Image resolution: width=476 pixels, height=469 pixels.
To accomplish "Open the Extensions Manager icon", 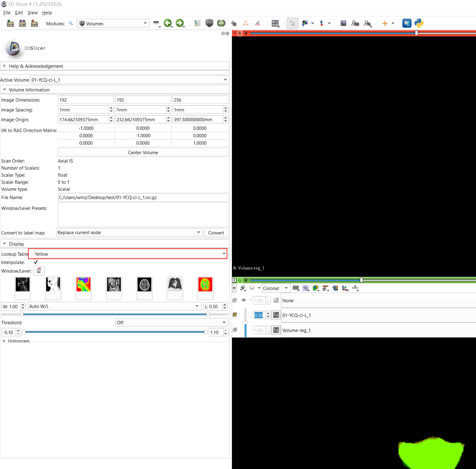I will (x=407, y=23).
